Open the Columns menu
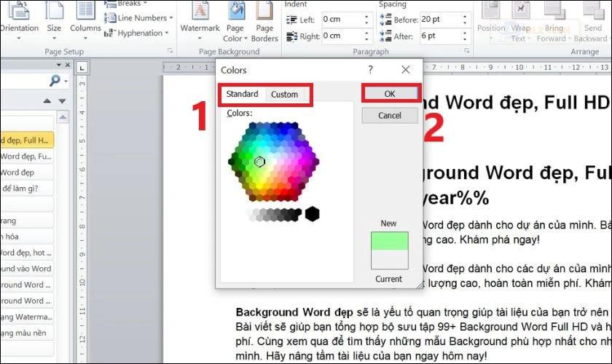This screenshot has height=364, width=612. (85, 20)
